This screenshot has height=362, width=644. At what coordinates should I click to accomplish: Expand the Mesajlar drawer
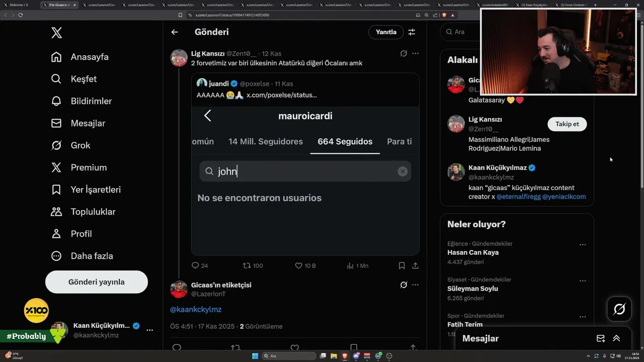(x=616, y=338)
